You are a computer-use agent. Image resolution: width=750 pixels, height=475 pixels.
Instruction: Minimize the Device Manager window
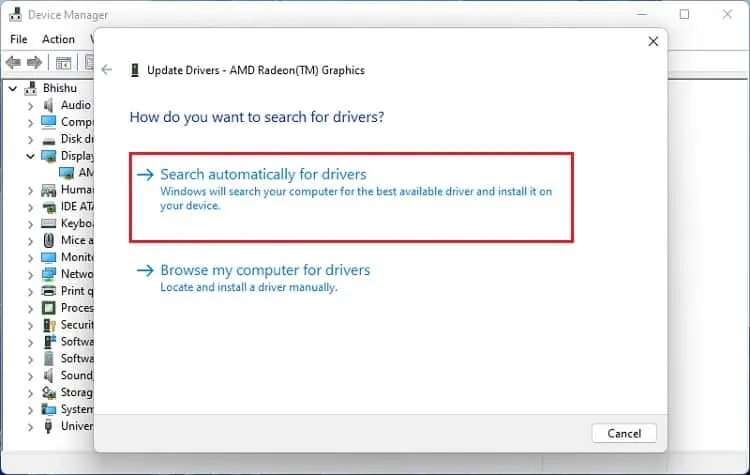point(642,14)
